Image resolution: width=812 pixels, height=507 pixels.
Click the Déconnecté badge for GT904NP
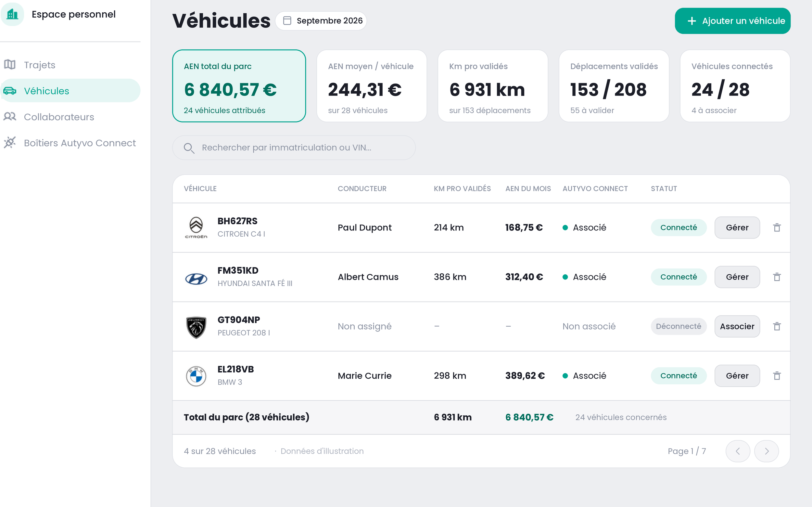[678, 326]
